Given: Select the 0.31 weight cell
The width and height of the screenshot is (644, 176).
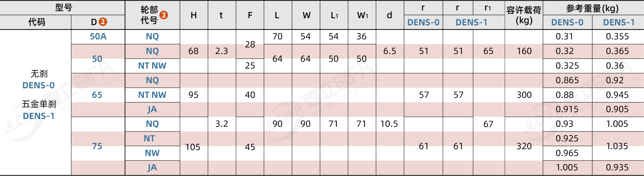Looking at the screenshot, I should click(x=565, y=36).
